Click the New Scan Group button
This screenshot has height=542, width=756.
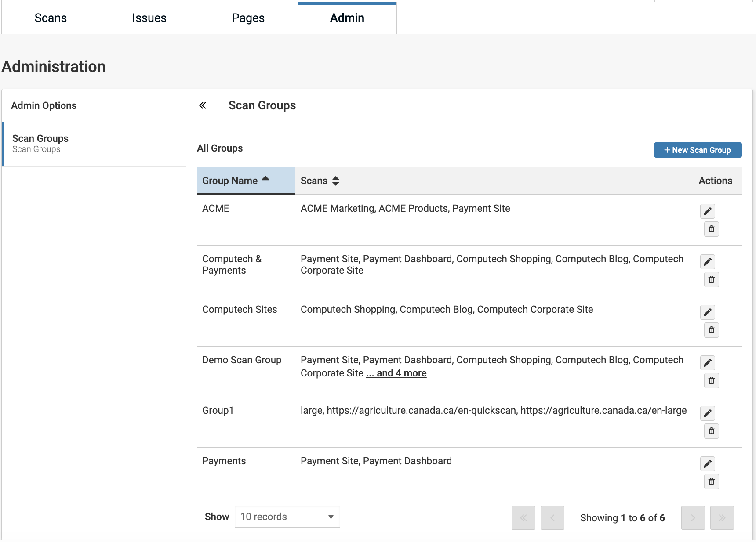[698, 150]
